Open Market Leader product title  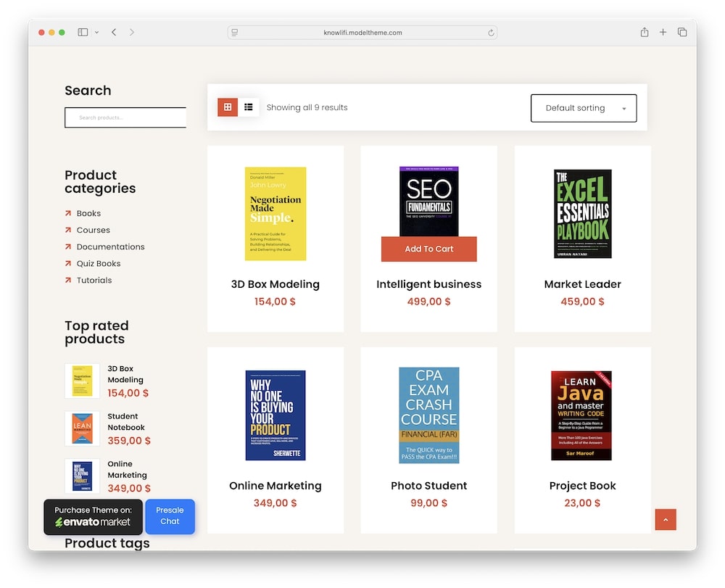[583, 283]
